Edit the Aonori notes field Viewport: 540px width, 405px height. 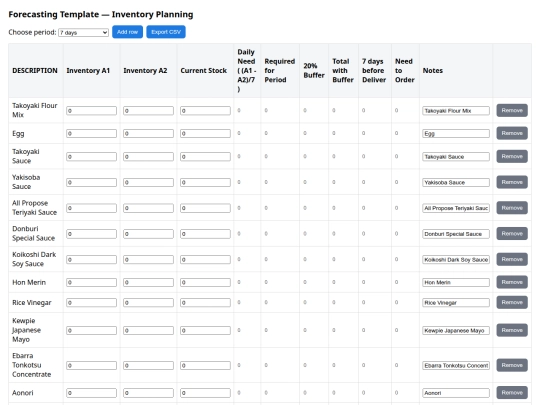pyautogui.click(x=456, y=393)
